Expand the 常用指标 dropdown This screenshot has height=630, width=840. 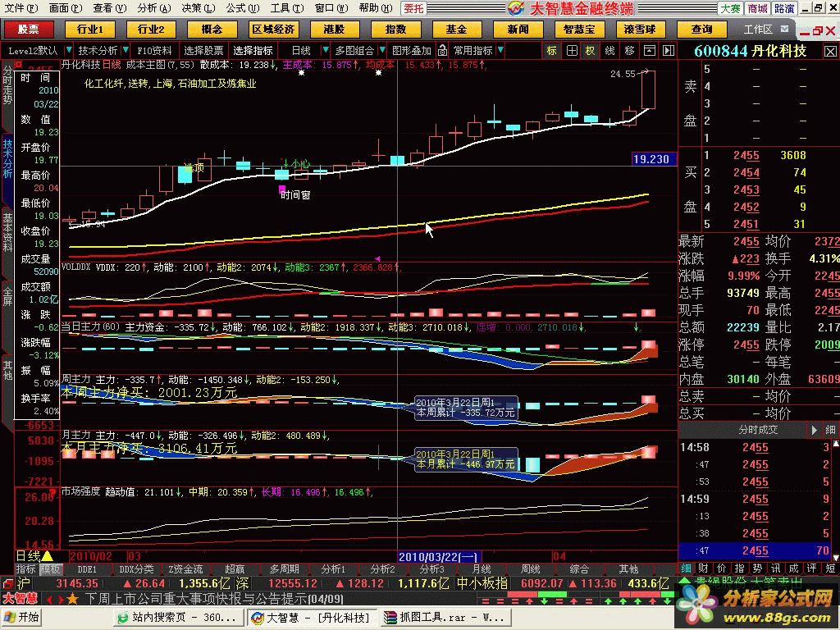tap(477, 50)
